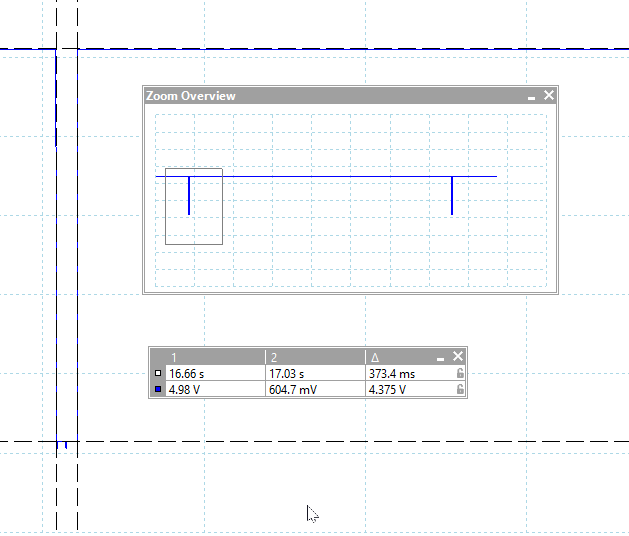Viewport: 629px width, 536px height.
Task: Toggle lock icon on the voltage row
Action: click(459, 389)
